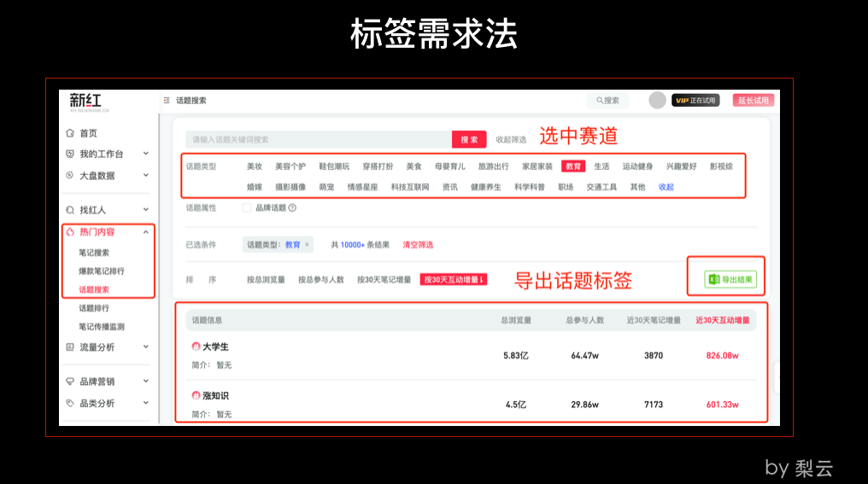The height and width of the screenshot is (484, 868).
Task: Click the VIP 正在试用 badge
Action: tap(695, 100)
